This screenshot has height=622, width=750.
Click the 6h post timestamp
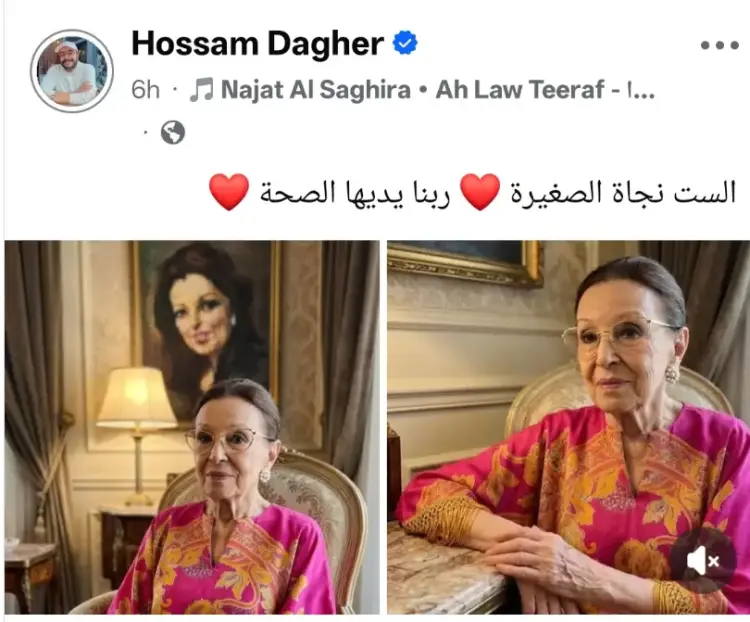(x=145, y=89)
